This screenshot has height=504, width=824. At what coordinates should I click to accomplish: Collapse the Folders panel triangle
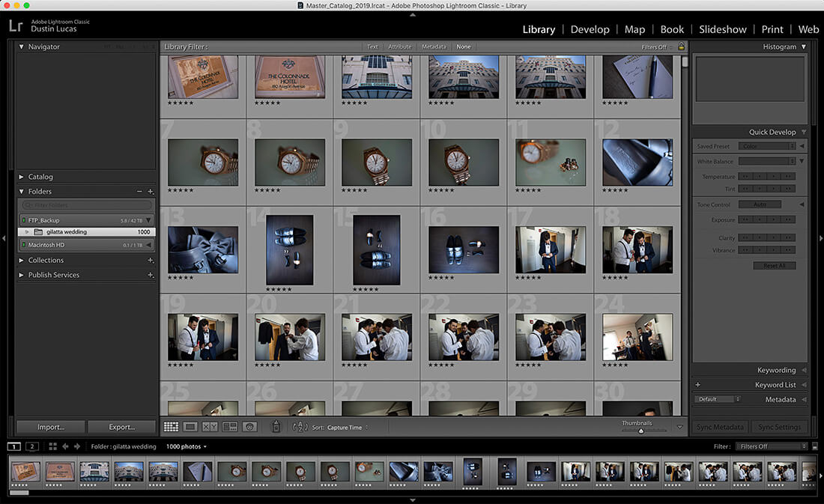[x=22, y=192]
